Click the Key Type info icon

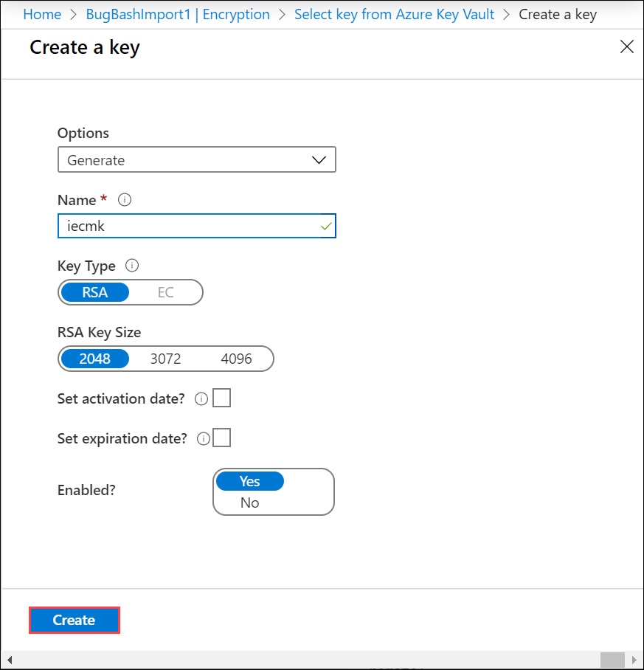(x=134, y=265)
